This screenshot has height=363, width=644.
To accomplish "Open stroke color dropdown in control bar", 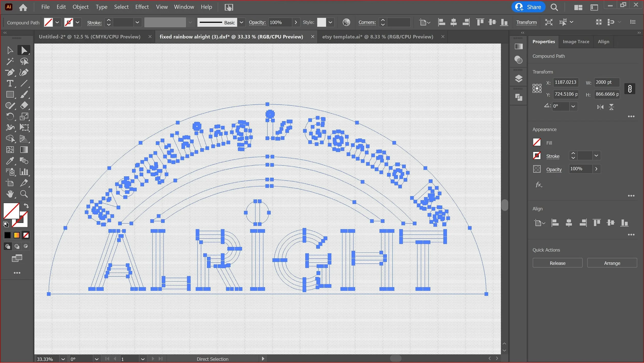I will coord(77,22).
